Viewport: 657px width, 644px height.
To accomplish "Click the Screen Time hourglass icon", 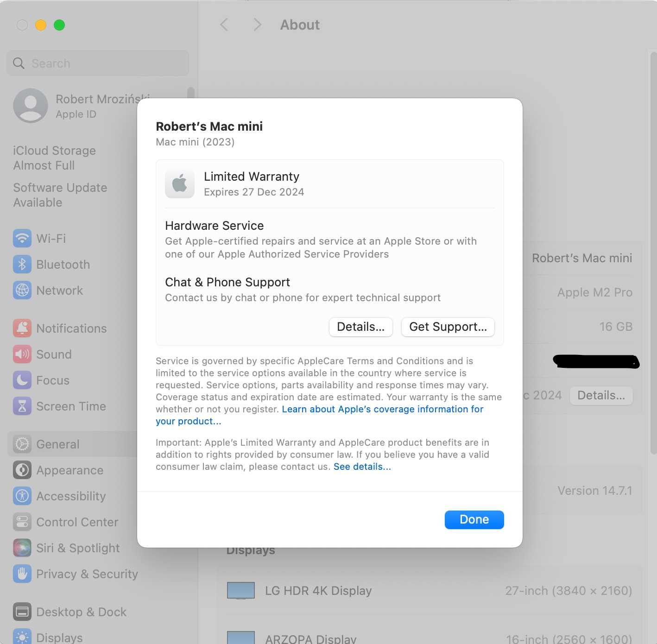I will (x=22, y=406).
